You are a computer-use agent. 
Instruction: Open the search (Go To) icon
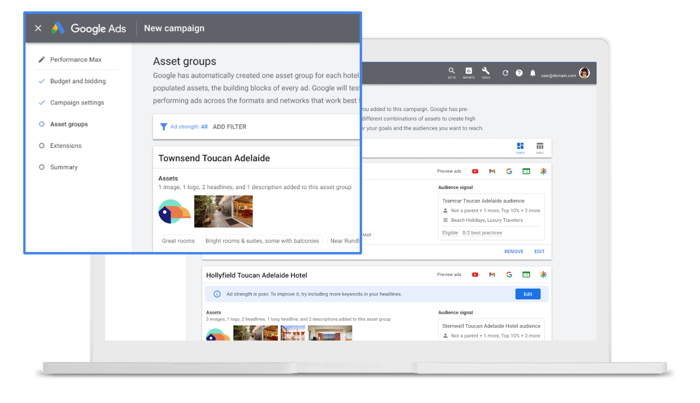coord(451,72)
